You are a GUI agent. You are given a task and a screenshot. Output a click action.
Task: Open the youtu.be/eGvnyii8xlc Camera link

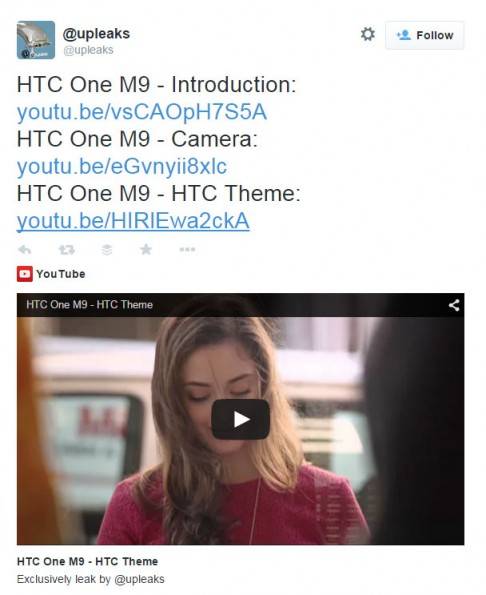[122, 166]
